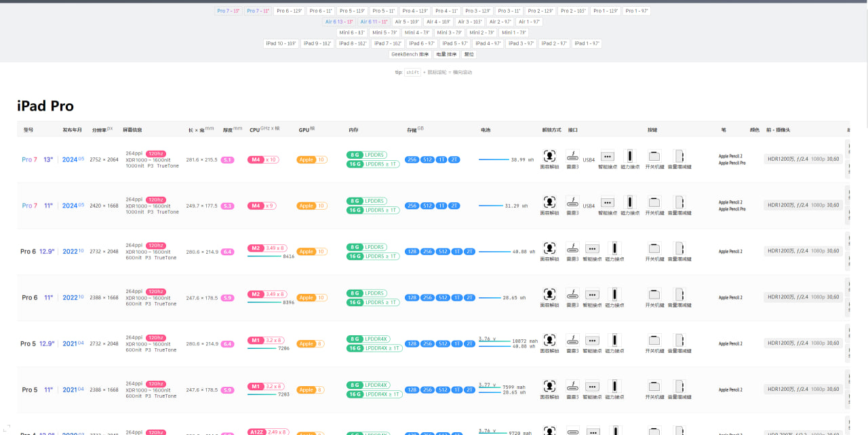Click Face ID icon in Pro 6 11" row
The width and height of the screenshot is (868, 435).
pos(550,294)
